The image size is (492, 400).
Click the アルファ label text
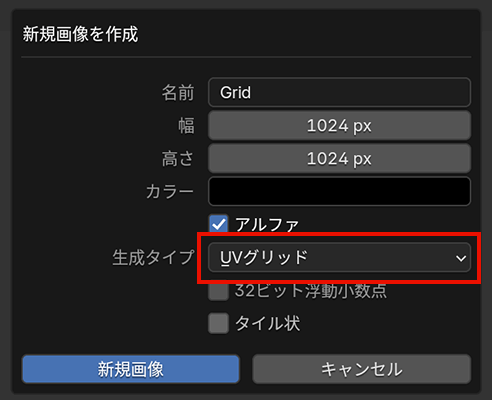(267, 224)
